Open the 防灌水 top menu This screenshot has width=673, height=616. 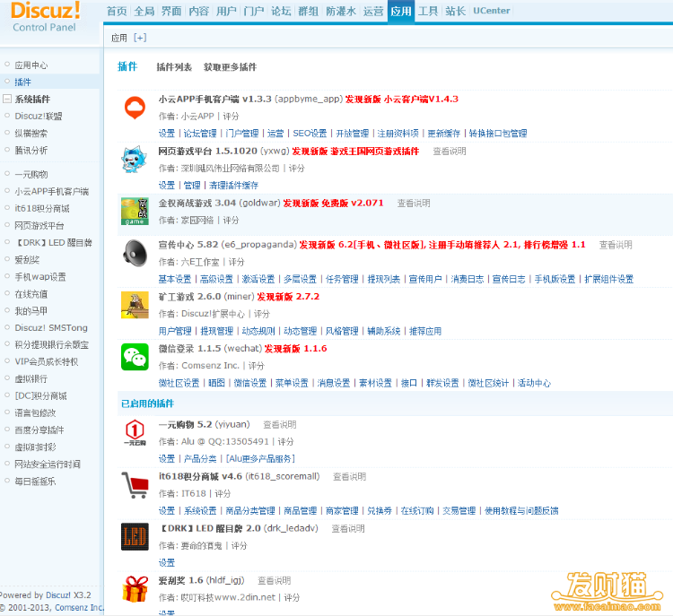[341, 11]
